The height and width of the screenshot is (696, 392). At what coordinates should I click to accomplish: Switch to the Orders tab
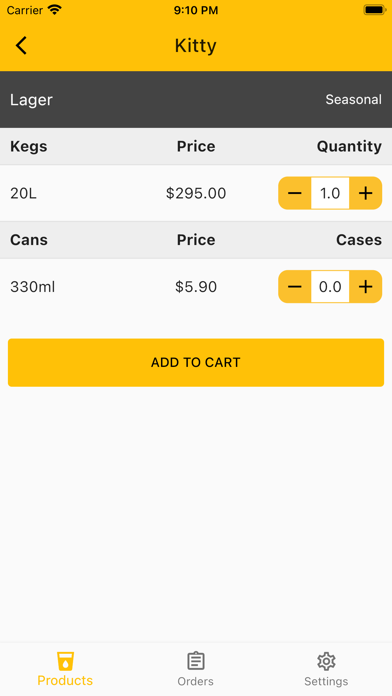196,669
